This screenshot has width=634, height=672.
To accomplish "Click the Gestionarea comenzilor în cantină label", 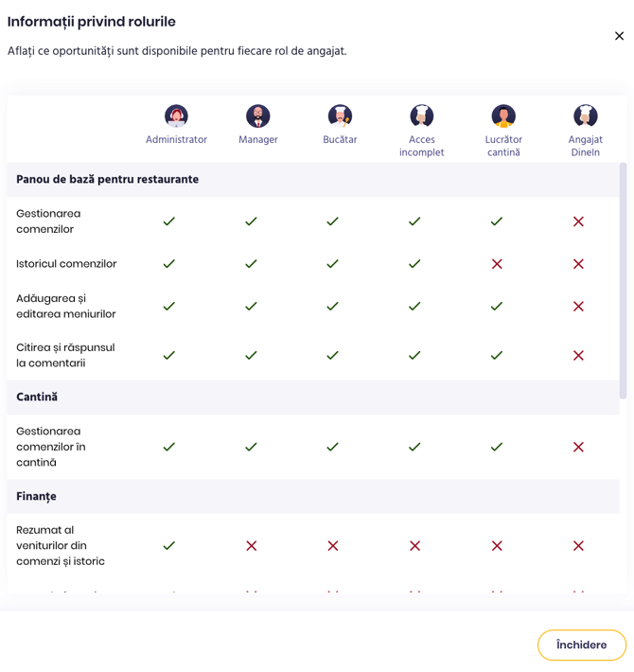I will click(51, 447).
